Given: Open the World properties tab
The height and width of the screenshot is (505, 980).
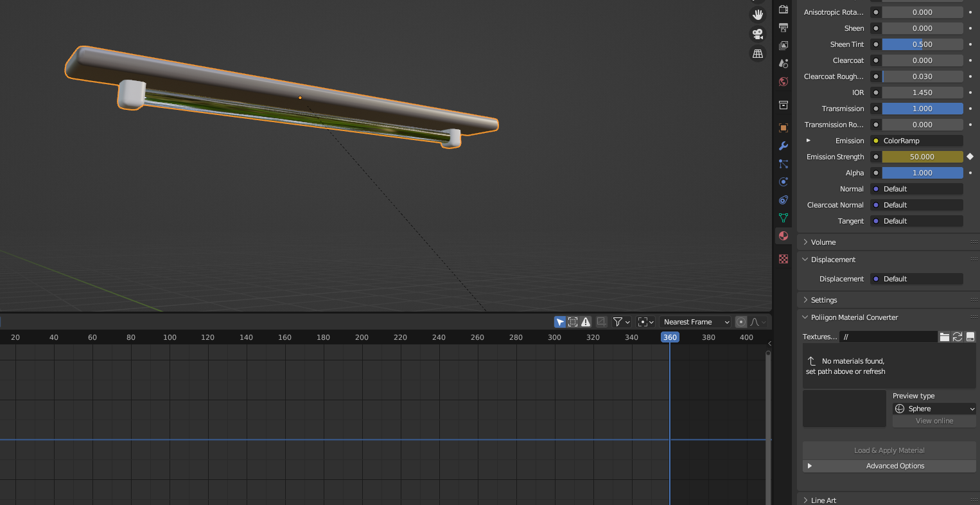Looking at the screenshot, I should tap(783, 82).
